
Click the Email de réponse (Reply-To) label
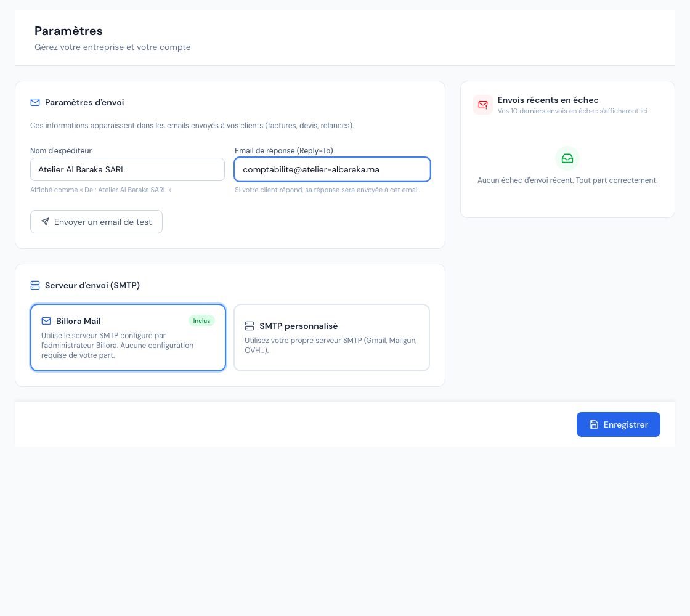point(284,150)
